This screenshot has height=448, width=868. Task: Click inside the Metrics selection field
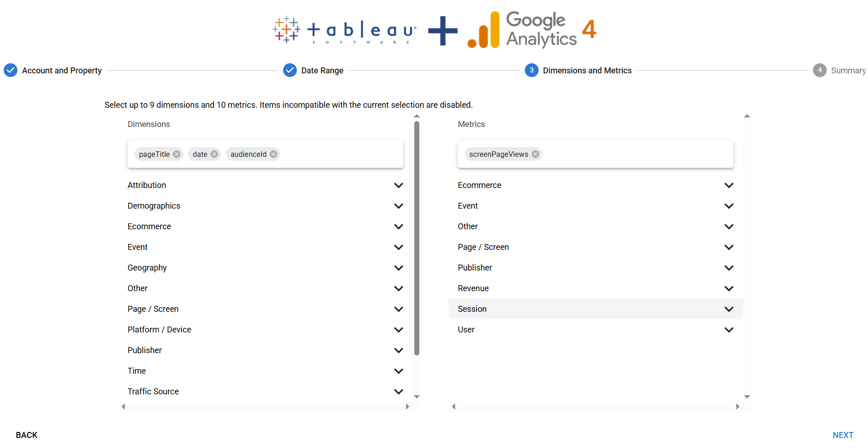[x=637, y=154]
